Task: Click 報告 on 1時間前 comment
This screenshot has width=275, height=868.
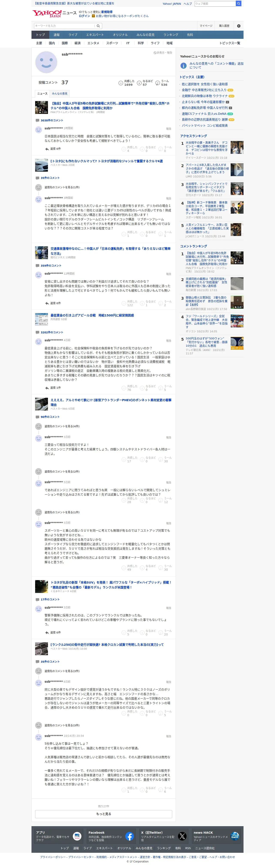Action: coord(169,129)
